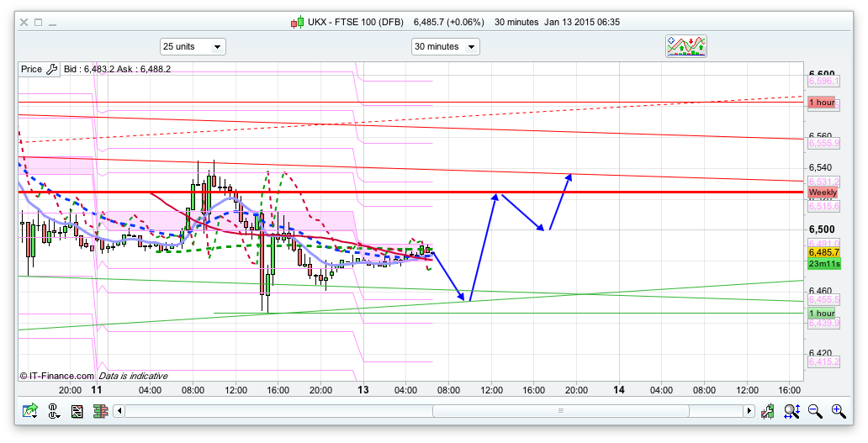
Task: Click the zoom in magnifier icon
Action: click(838, 411)
